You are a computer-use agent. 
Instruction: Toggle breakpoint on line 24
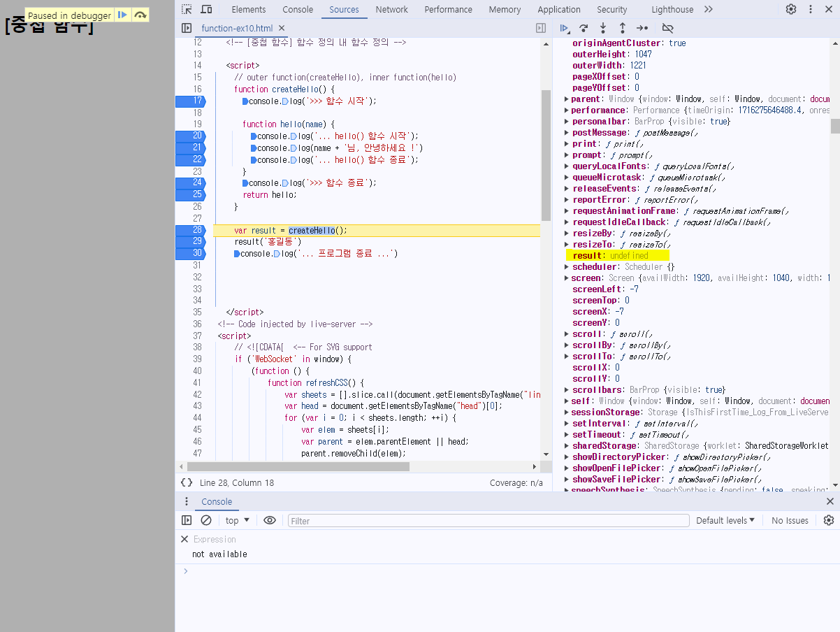coord(191,182)
